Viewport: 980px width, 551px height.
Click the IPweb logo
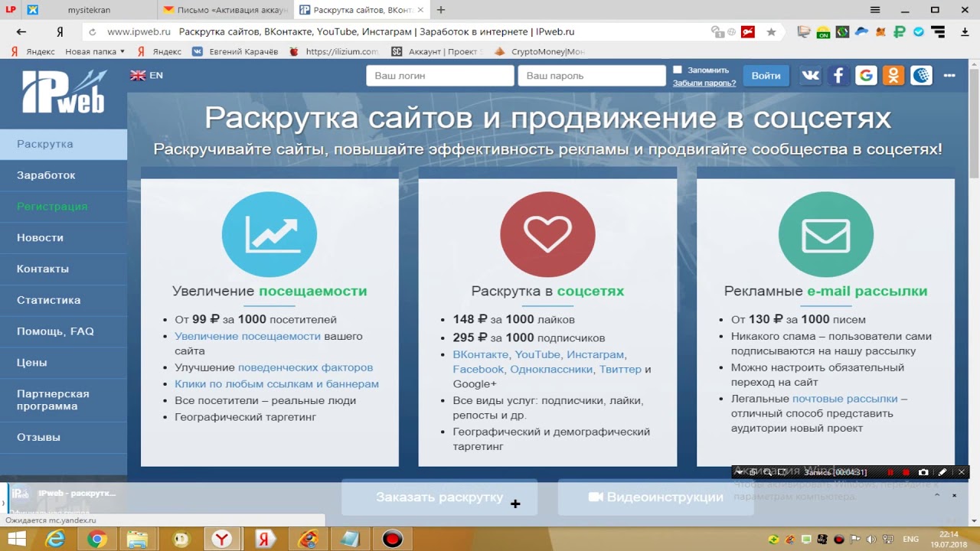[x=64, y=92]
